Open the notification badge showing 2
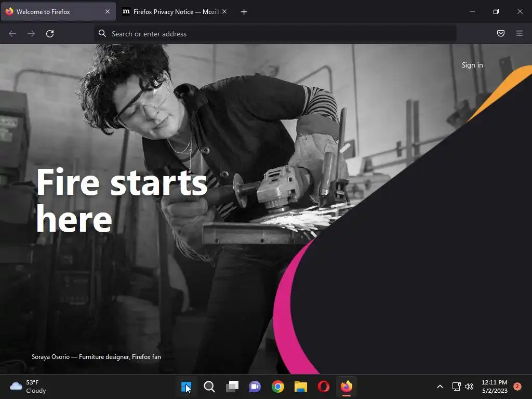The height and width of the screenshot is (399, 532). tap(517, 387)
